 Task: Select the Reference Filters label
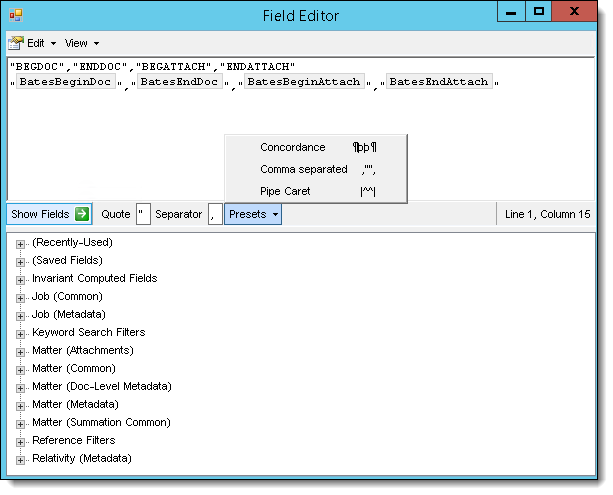click(73, 440)
